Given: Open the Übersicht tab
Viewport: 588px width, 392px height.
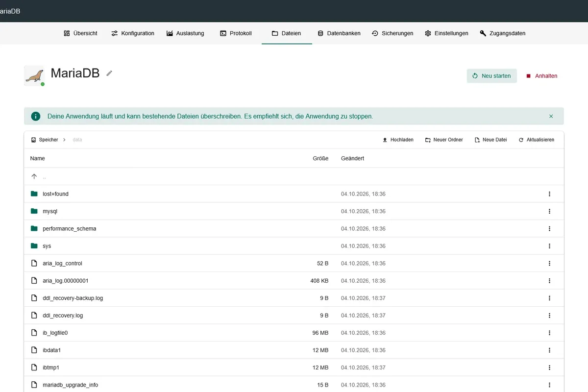Looking at the screenshot, I should (x=80, y=33).
